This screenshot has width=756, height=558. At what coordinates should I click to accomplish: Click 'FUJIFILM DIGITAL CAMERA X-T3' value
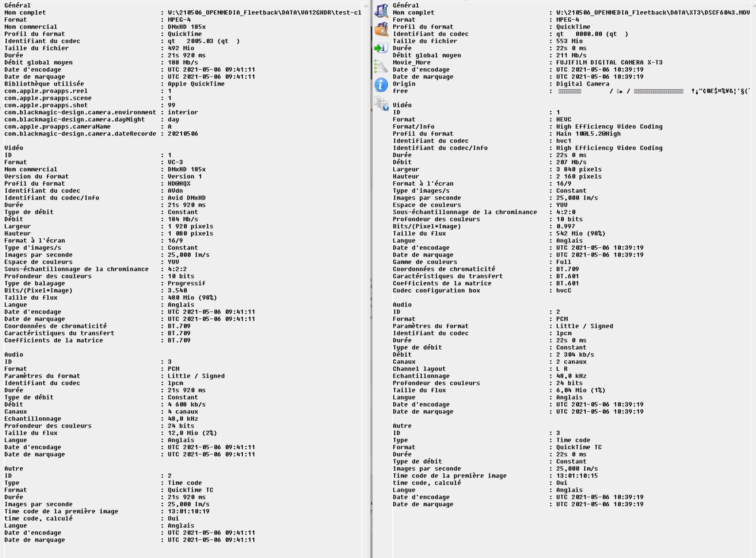click(x=609, y=62)
